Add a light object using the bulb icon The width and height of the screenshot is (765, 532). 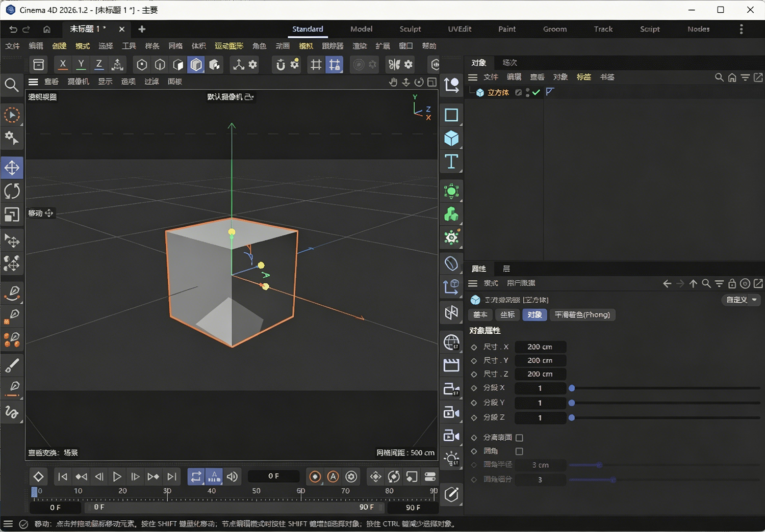(451, 459)
